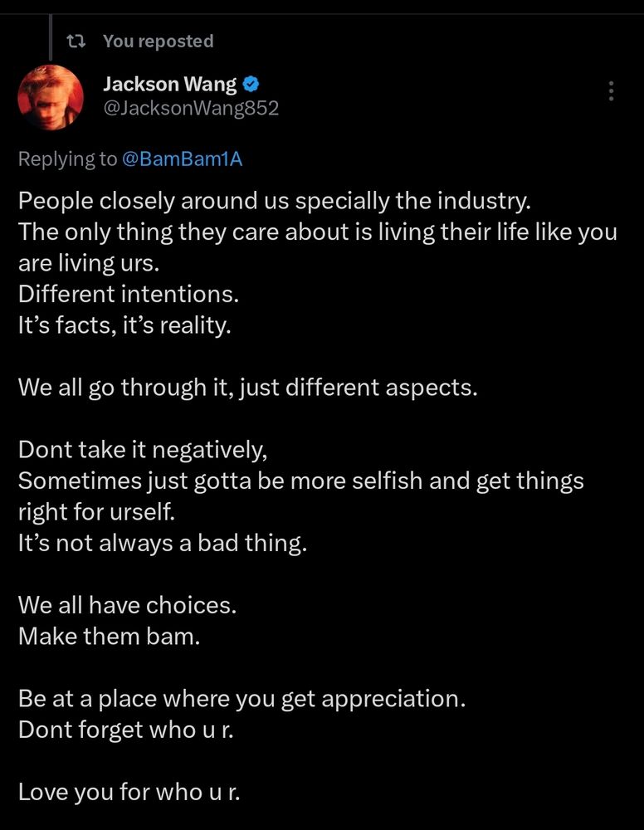Viewport: 644px width, 830px height.
Task: Click "It's not always a bad thing."
Action: pos(162,543)
